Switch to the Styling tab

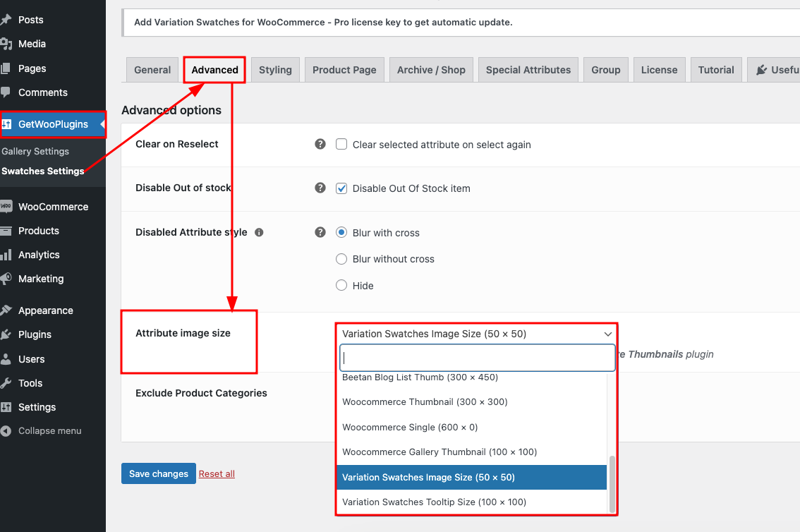click(x=275, y=70)
